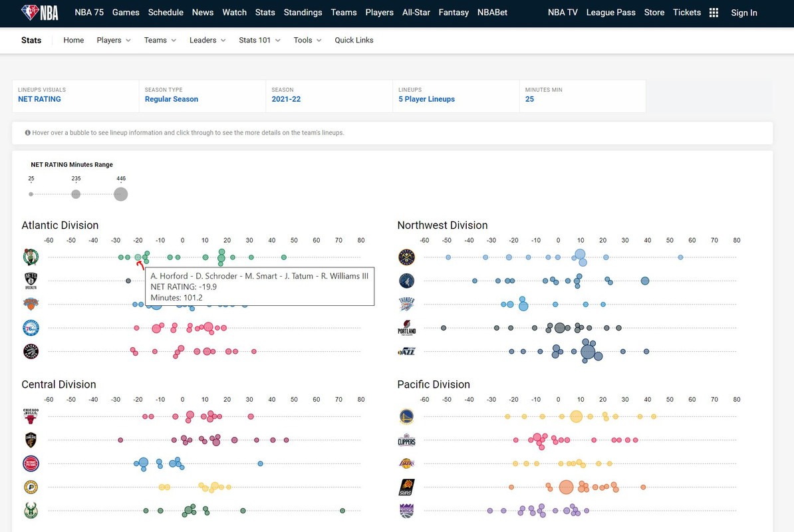Click the Milwaukee Bucks team logo
The width and height of the screenshot is (794, 532).
coord(31,511)
